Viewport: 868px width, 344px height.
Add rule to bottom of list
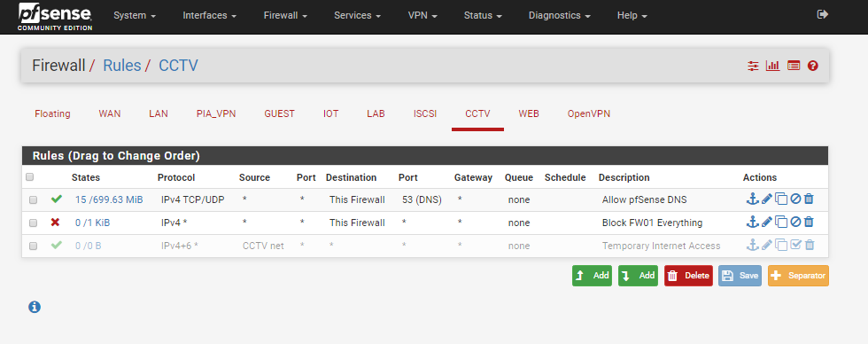click(639, 276)
